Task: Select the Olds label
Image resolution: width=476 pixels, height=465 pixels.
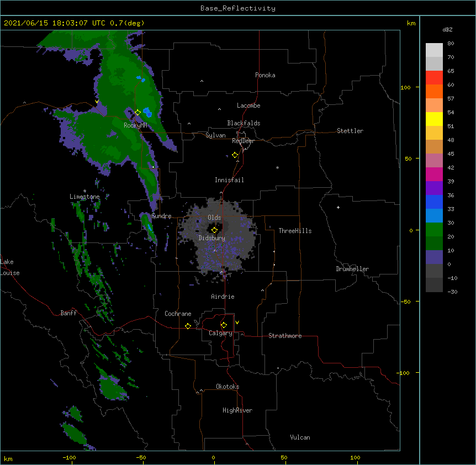Action: tap(214, 218)
